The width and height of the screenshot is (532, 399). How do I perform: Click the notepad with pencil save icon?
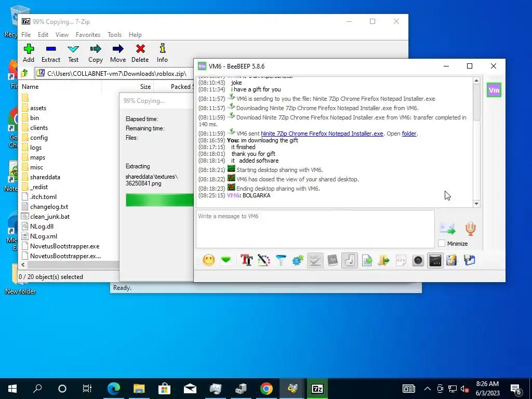tap(451, 260)
